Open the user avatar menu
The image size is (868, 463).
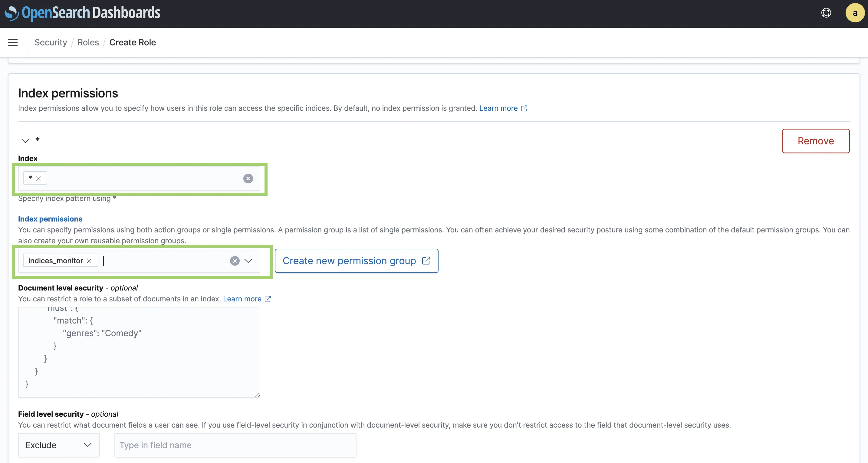pyautogui.click(x=855, y=13)
